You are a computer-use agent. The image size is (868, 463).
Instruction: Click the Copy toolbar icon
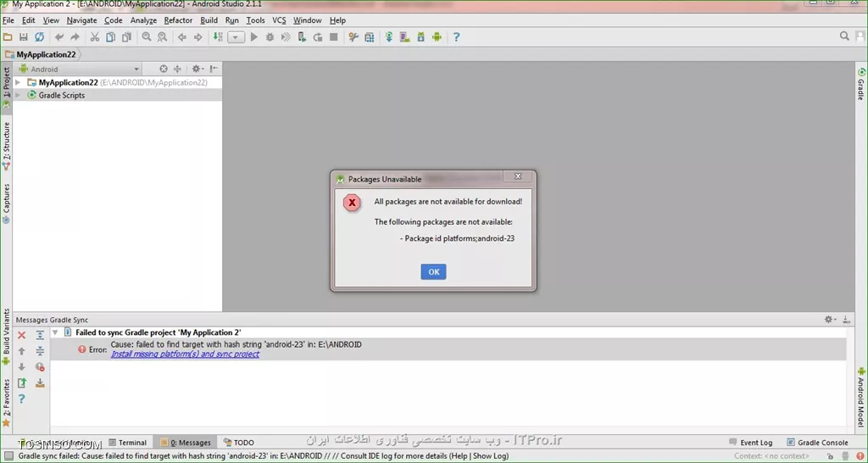111,37
